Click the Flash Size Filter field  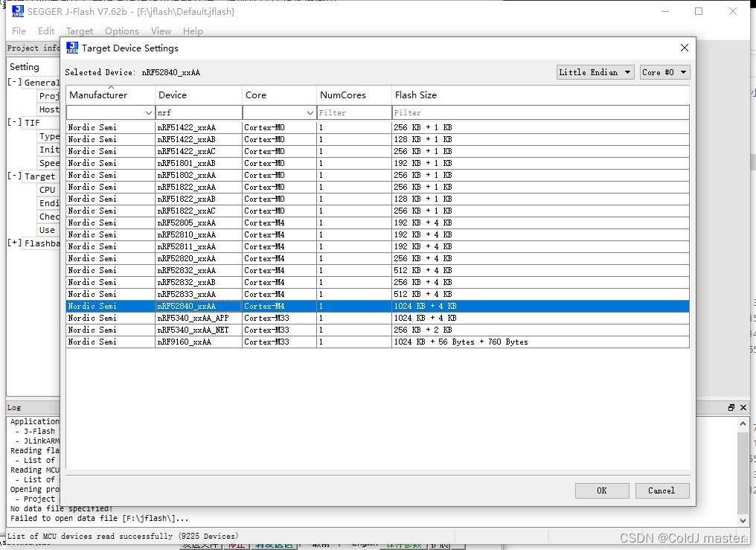(540, 113)
